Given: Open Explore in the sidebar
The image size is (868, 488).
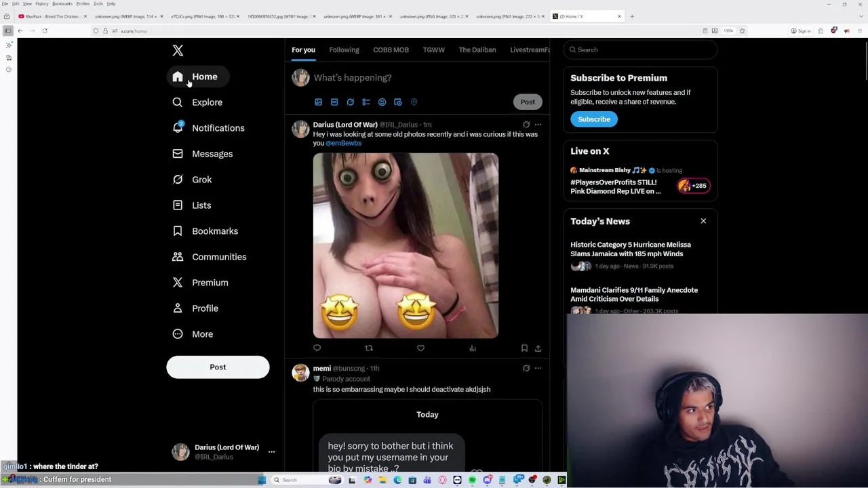Looking at the screenshot, I should click(197, 102).
